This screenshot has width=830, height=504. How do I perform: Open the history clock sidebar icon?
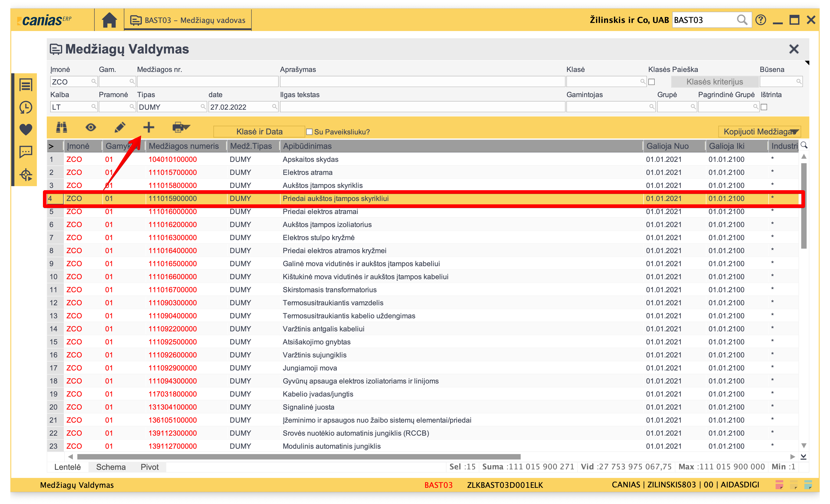point(26,107)
